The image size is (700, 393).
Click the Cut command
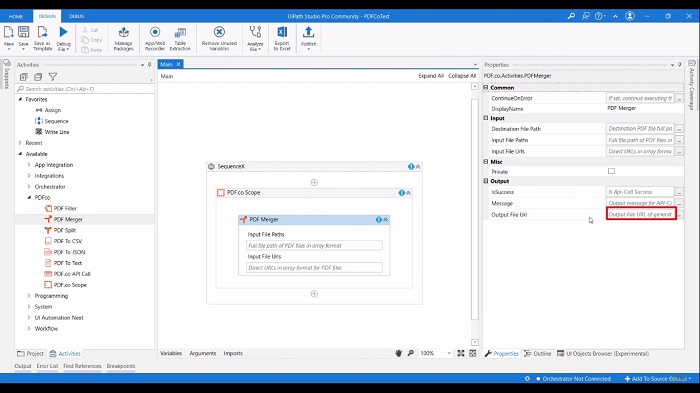pos(90,30)
